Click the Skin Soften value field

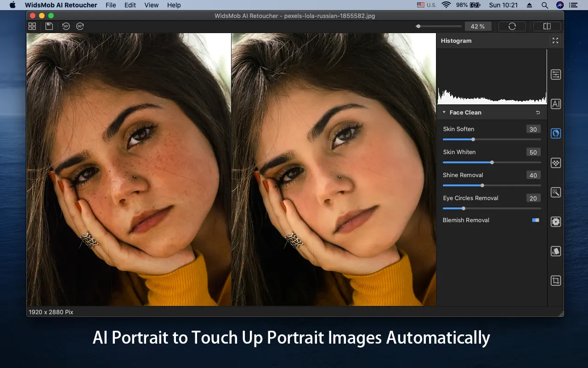coord(533,129)
